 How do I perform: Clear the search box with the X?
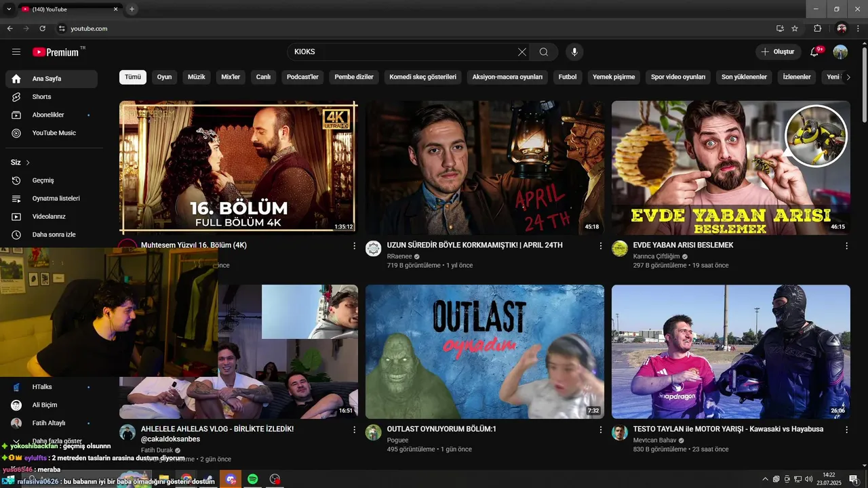point(522,52)
